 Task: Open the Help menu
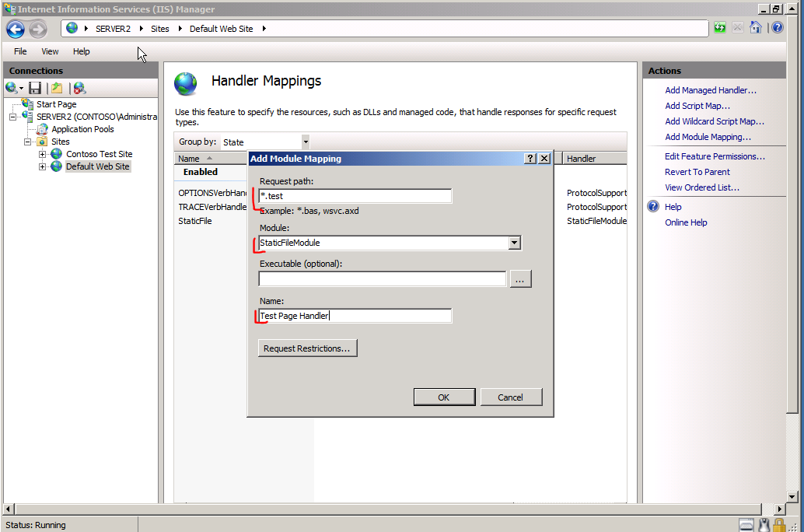81,51
